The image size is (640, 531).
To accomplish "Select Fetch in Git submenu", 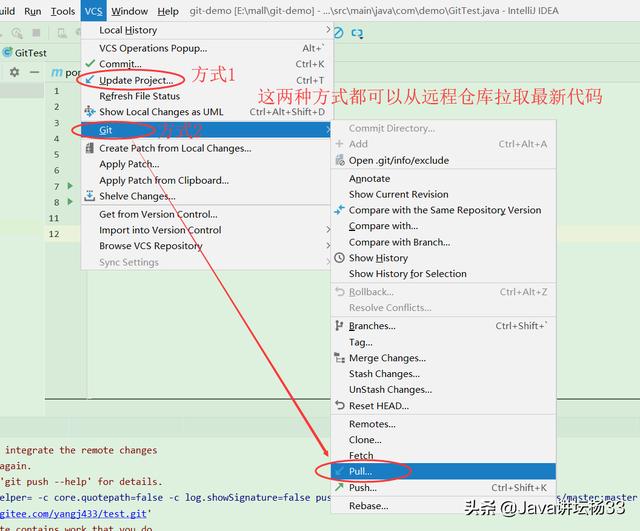I will pos(443,455).
